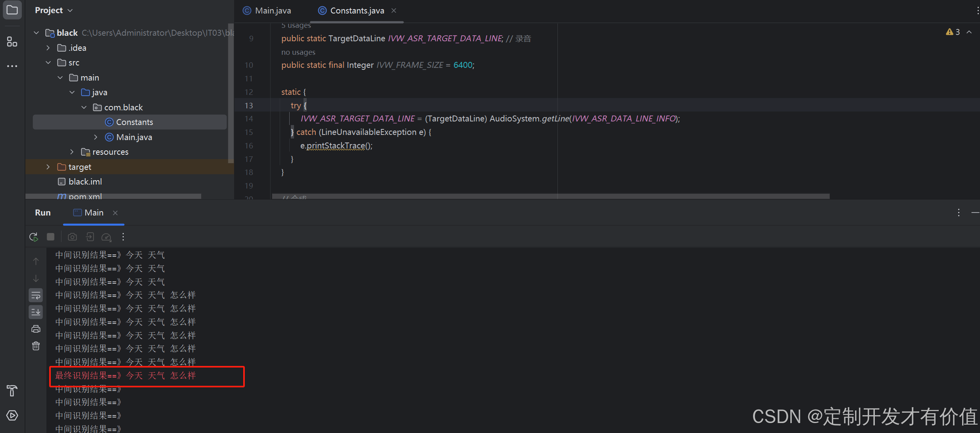Click the editor horizontal scrollbar
The height and width of the screenshot is (433, 980).
[550, 196]
